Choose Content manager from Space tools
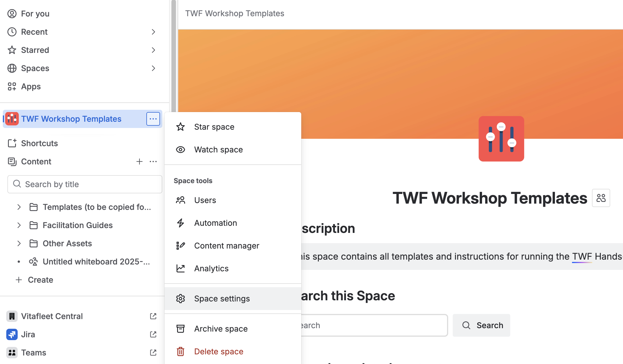 [227, 246]
